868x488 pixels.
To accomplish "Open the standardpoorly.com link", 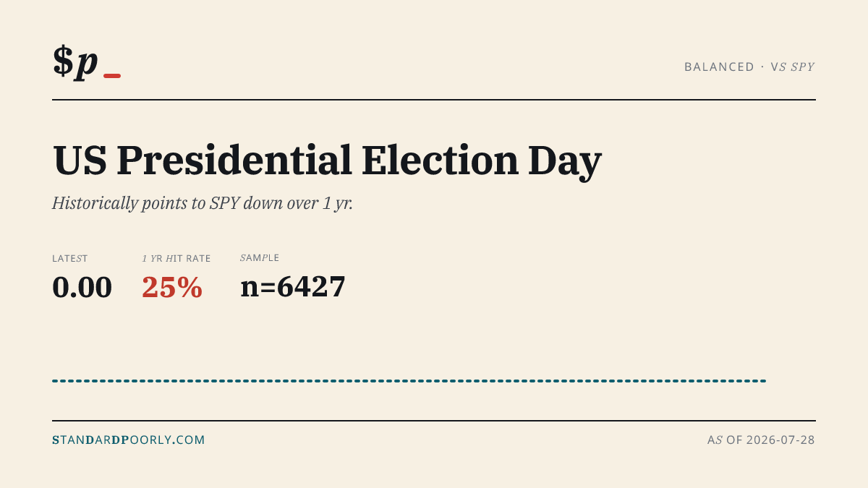I will point(129,440).
